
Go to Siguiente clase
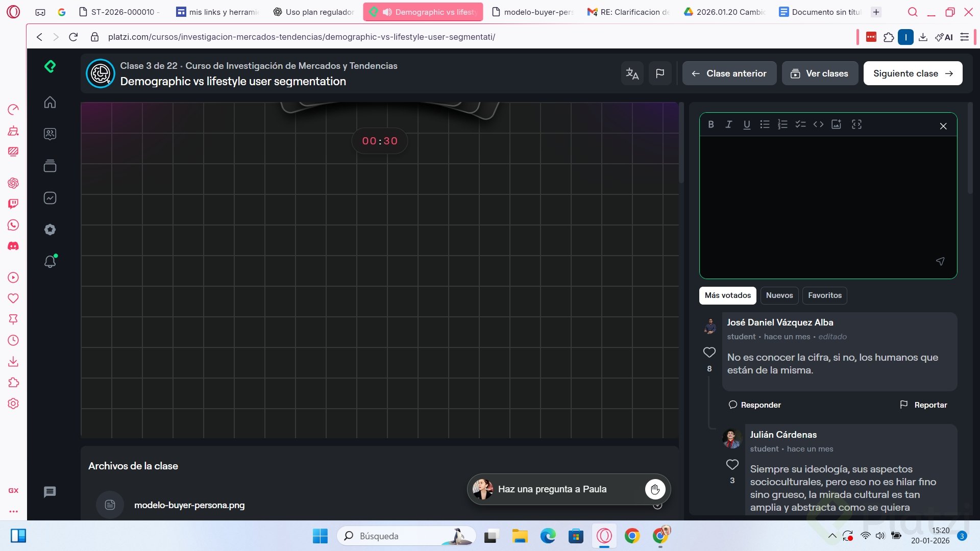[x=912, y=73]
